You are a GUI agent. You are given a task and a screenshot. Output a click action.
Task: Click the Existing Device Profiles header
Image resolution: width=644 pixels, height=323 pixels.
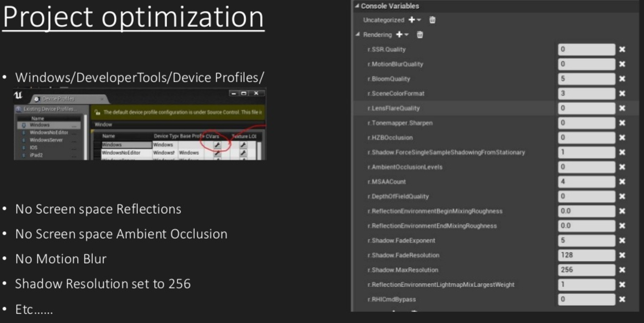(x=50, y=109)
